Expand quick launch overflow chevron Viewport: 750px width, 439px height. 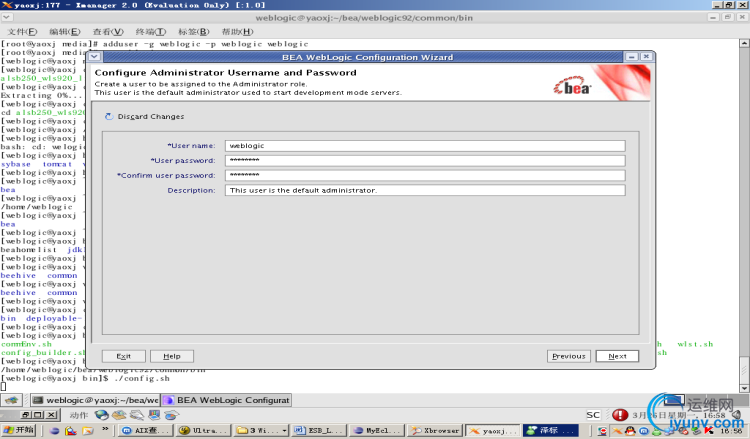105,429
